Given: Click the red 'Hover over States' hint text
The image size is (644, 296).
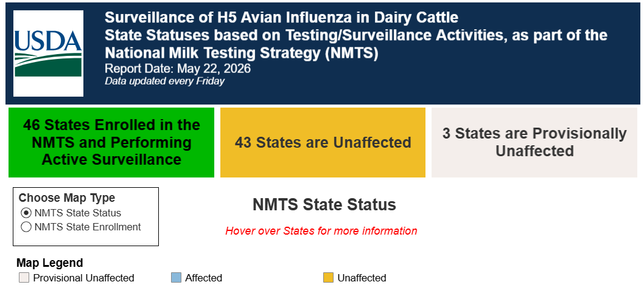Looking at the screenshot, I should click(x=321, y=231).
